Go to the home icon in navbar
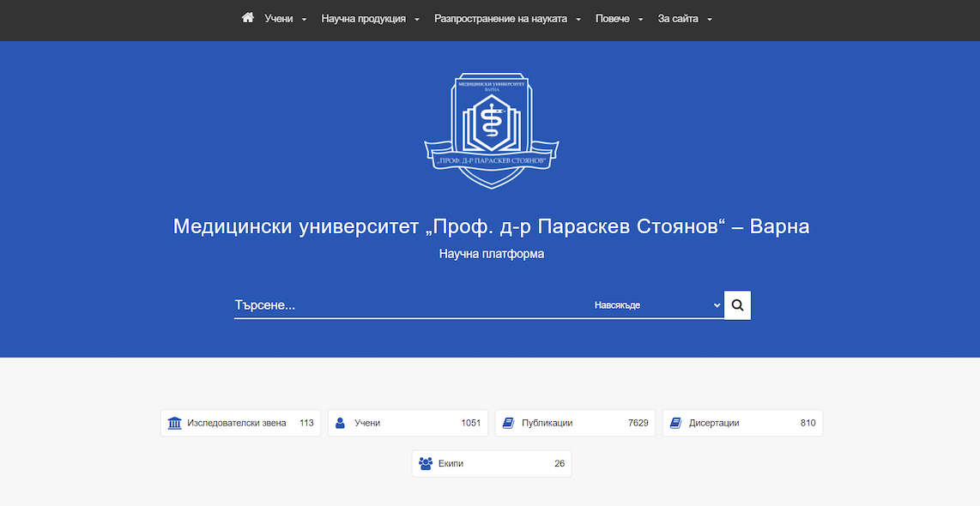This screenshot has height=506, width=980. point(247,17)
